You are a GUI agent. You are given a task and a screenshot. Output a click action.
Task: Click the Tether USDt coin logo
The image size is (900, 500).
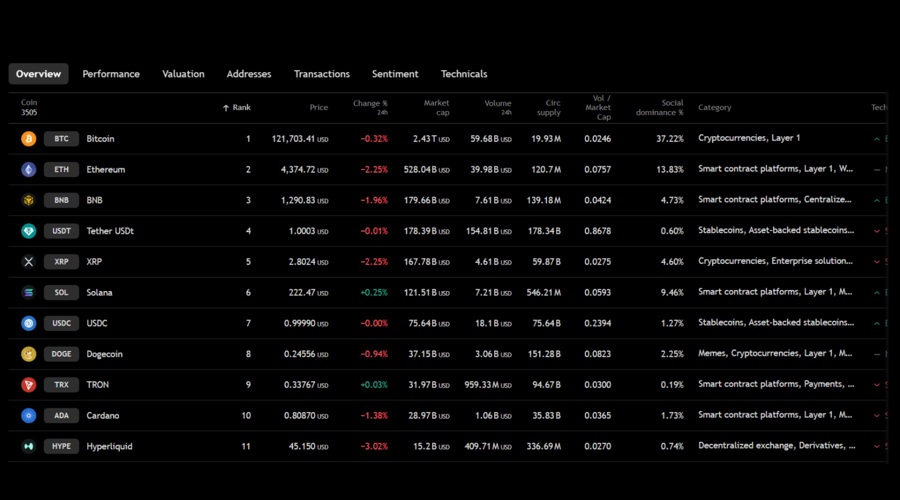(29, 231)
